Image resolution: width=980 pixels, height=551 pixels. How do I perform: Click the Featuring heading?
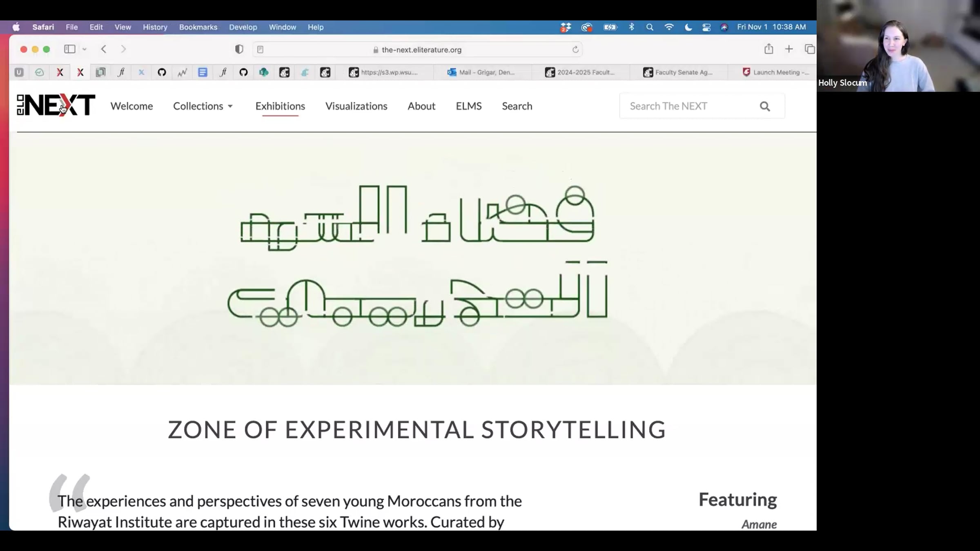coord(737,500)
